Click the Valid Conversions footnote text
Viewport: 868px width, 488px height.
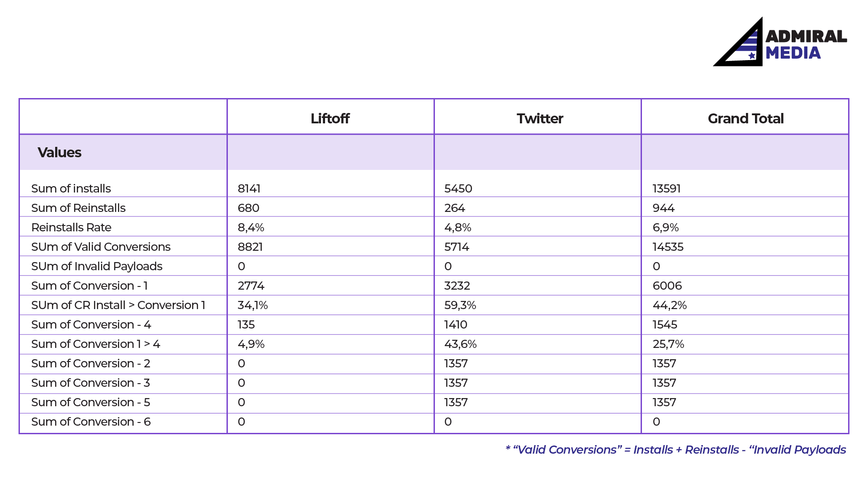tap(676, 450)
